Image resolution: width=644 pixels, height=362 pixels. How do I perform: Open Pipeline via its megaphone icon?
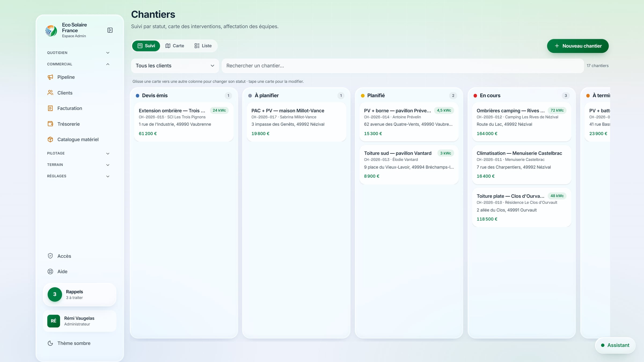pyautogui.click(x=50, y=77)
